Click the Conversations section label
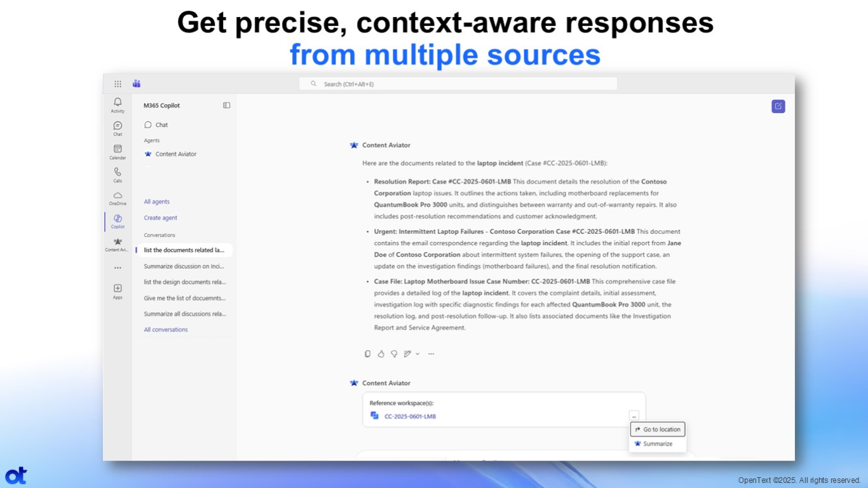This screenshot has width=868, height=488. click(159, 235)
